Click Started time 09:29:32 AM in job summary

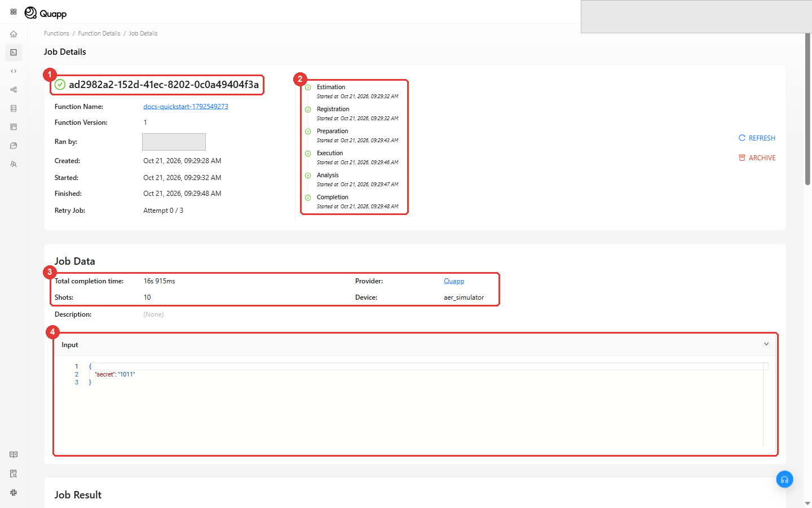pyautogui.click(x=182, y=178)
